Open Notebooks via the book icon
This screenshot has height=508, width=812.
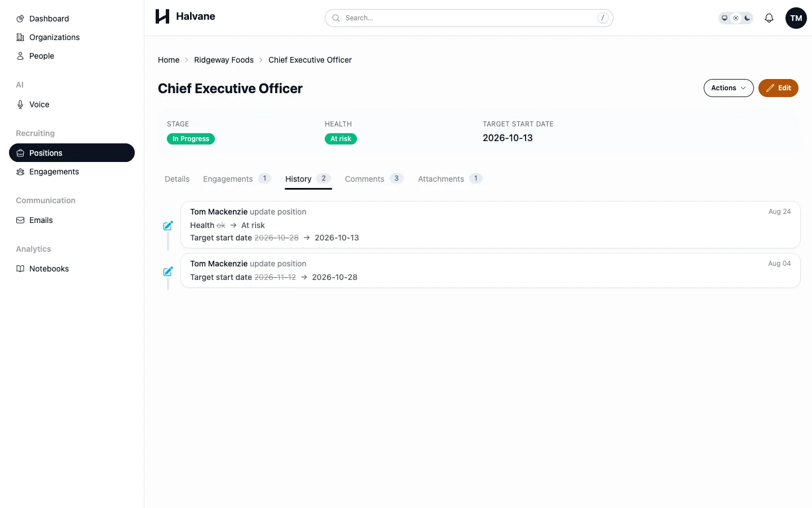click(x=20, y=269)
